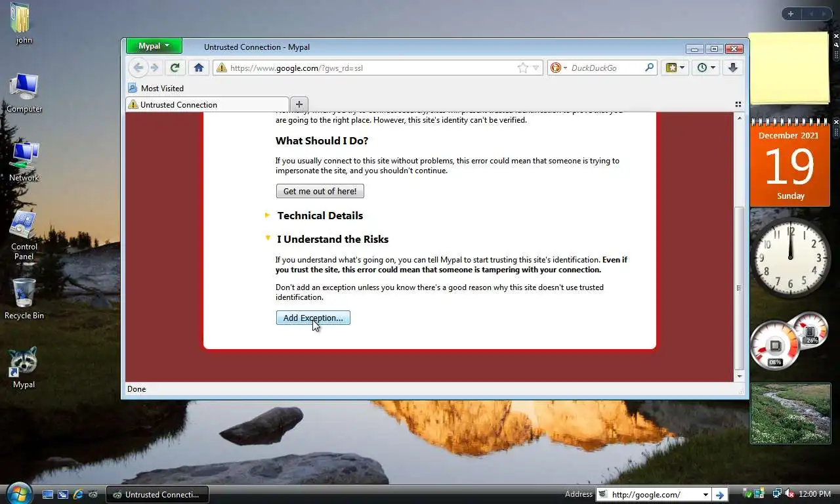Reload the current page
840x504 pixels.
pyautogui.click(x=175, y=68)
